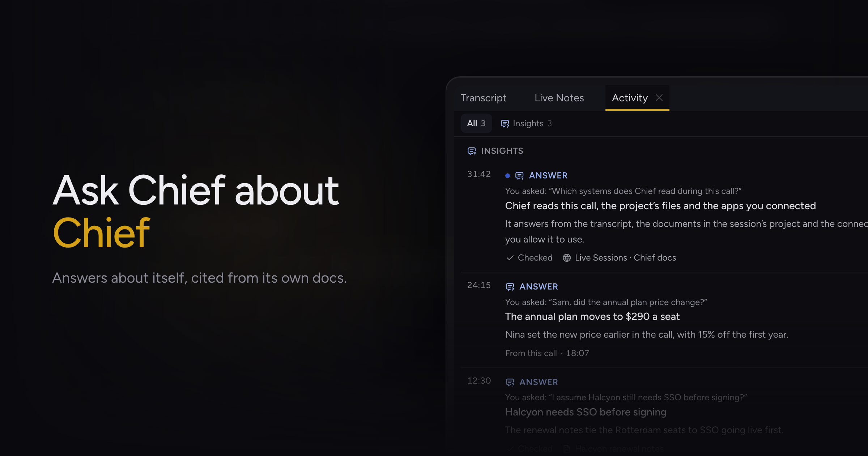Click the Answers about itself tagline
This screenshot has height=456, width=868.
200,278
